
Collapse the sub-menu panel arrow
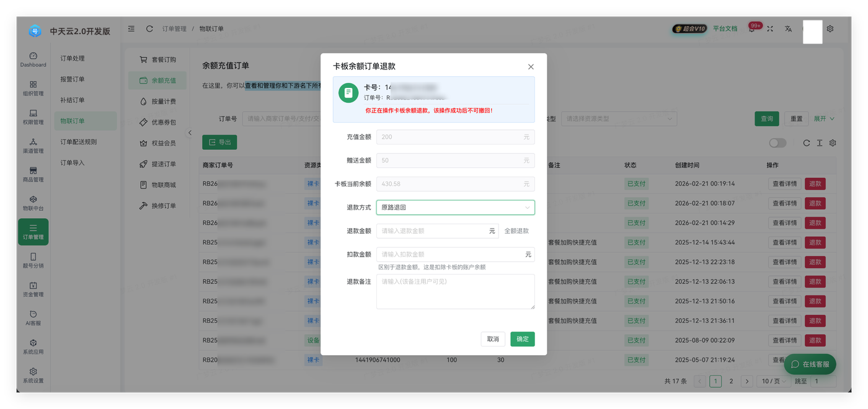click(x=190, y=133)
